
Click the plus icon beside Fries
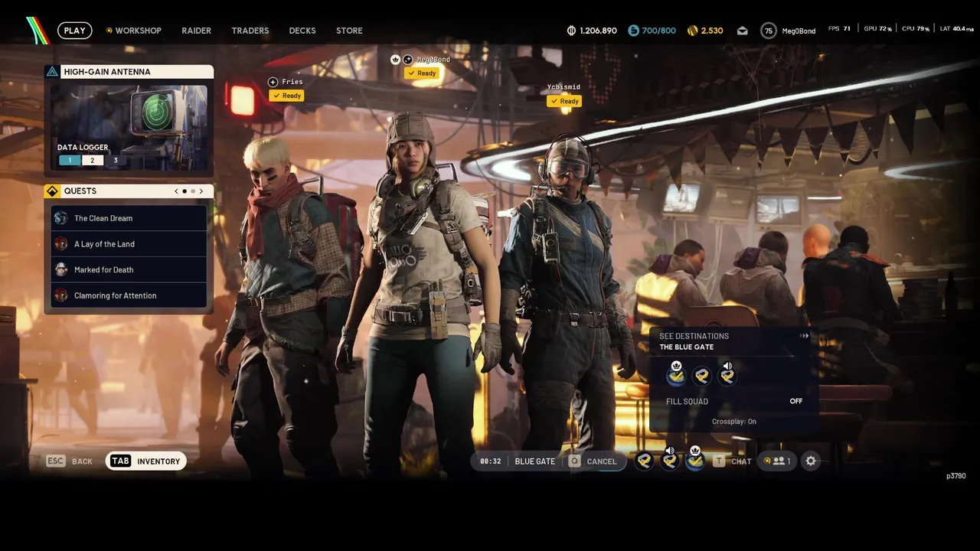pos(273,82)
